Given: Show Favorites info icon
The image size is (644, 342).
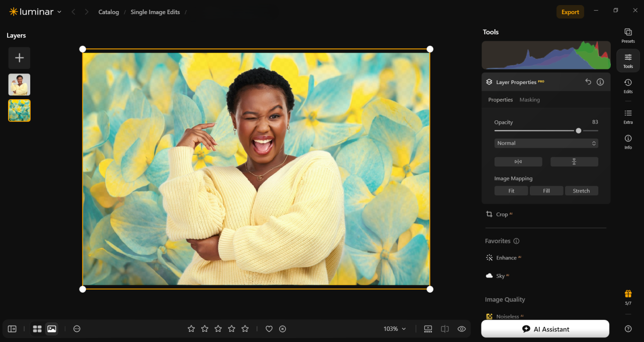Looking at the screenshot, I should click(516, 241).
